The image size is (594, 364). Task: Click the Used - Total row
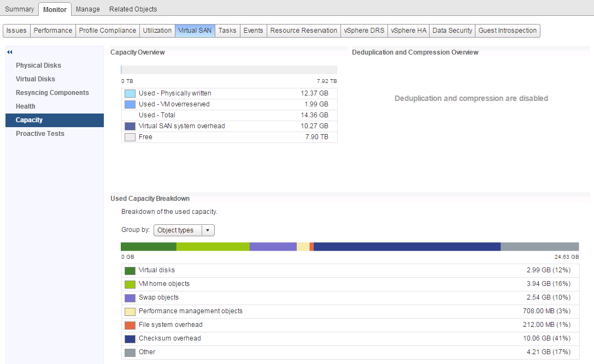229,115
